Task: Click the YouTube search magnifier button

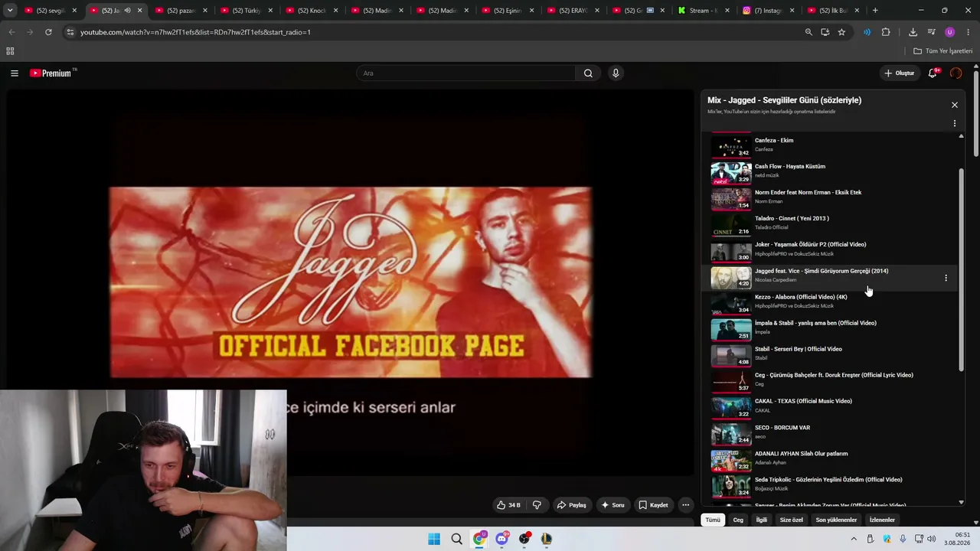Action: click(588, 73)
